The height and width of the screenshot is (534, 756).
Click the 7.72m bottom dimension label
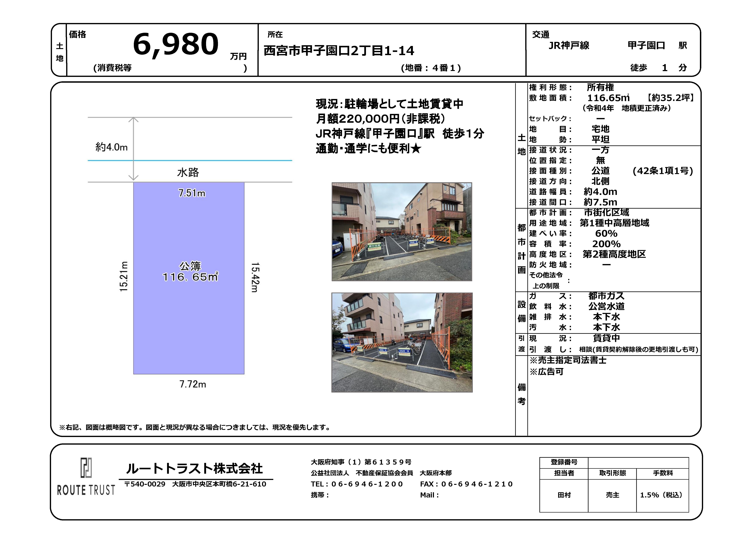coord(193,384)
